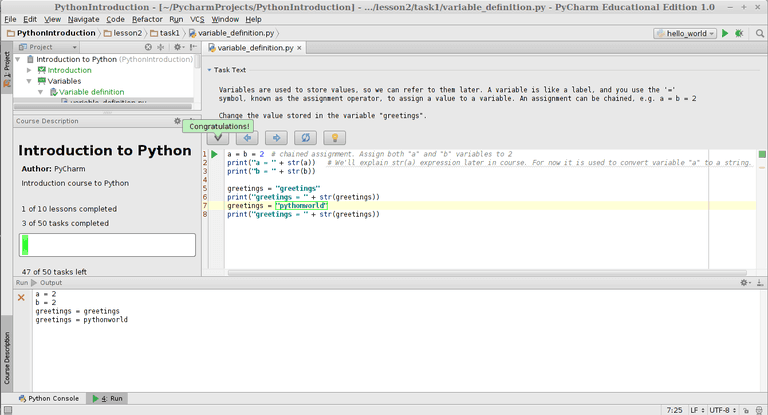Run the hello_world configuration with green play arrow
This screenshot has height=415, width=768.
tap(725, 33)
